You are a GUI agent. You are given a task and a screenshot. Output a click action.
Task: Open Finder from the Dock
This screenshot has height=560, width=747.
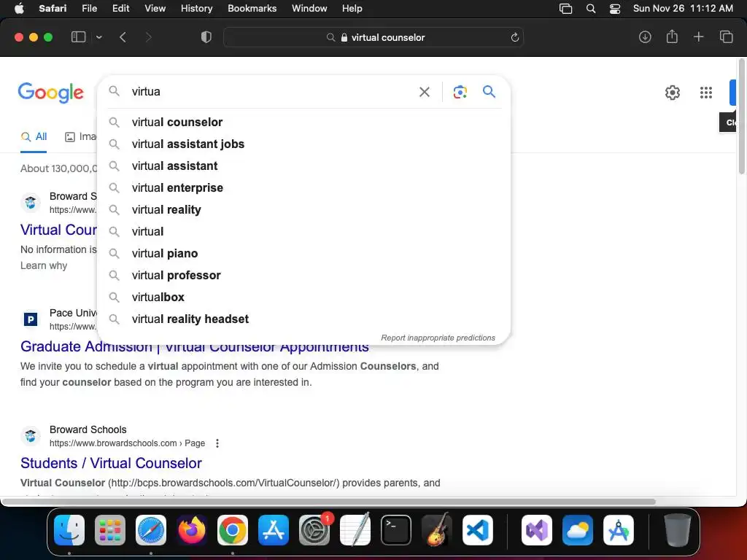(69, 530)
